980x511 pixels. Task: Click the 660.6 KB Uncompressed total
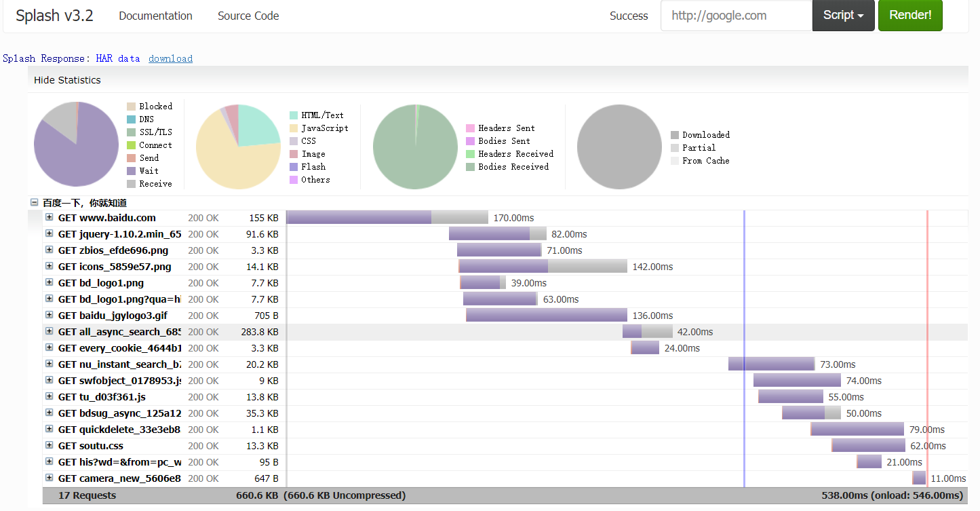point(345,495)
